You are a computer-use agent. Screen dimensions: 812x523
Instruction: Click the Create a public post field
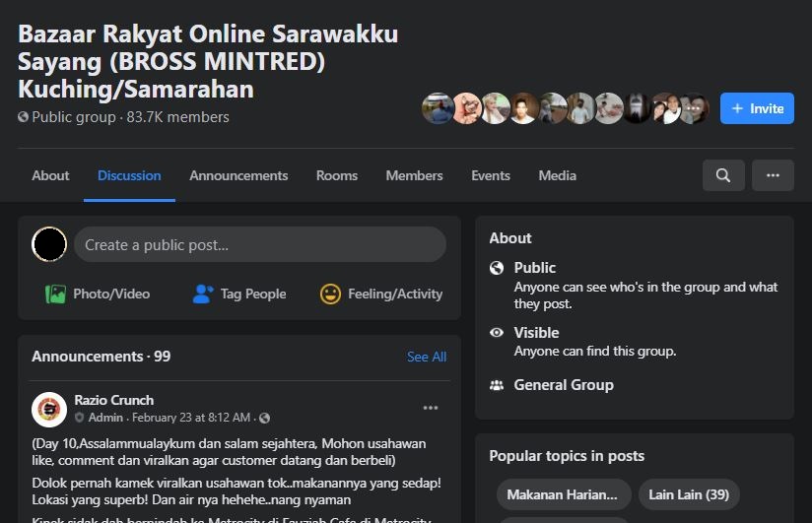[x=260, y=244]
